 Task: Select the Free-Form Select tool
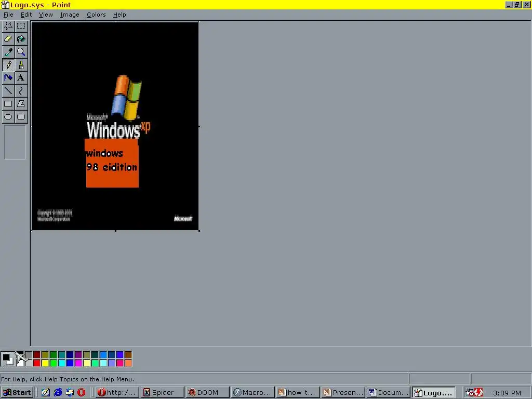coord(8,26)
